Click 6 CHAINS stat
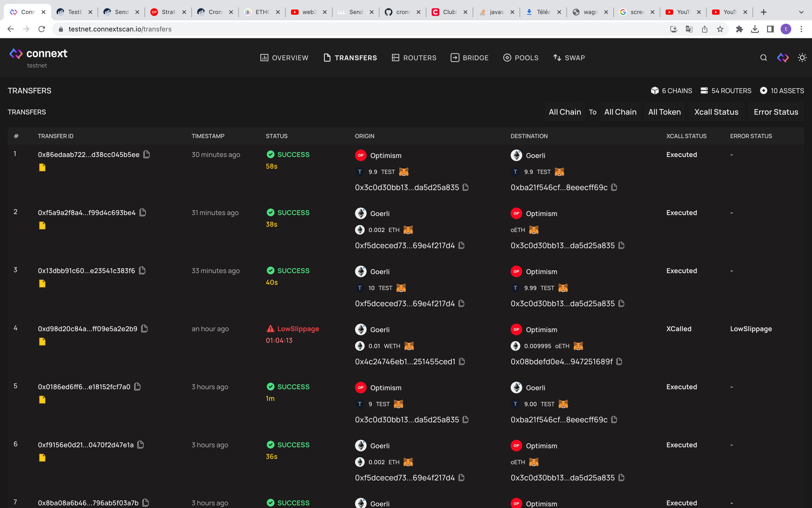812x508 pixels. point(671,91)
